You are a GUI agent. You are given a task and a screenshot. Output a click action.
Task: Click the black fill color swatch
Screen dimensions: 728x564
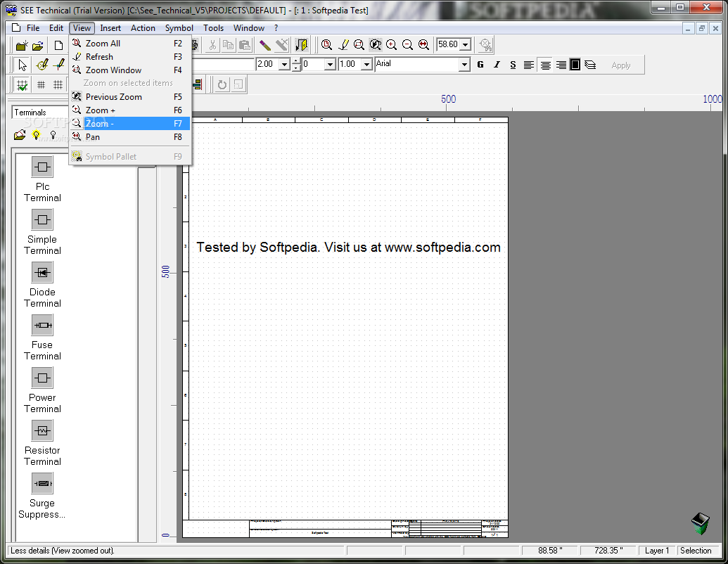click(x=575, y=65)
